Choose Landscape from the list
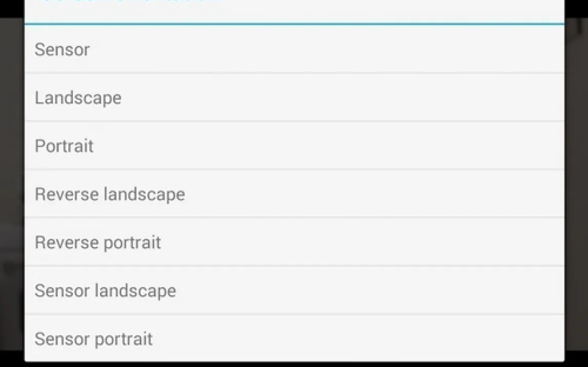The image size is (588, 367). pyautogui.click(x=294, y=97)
